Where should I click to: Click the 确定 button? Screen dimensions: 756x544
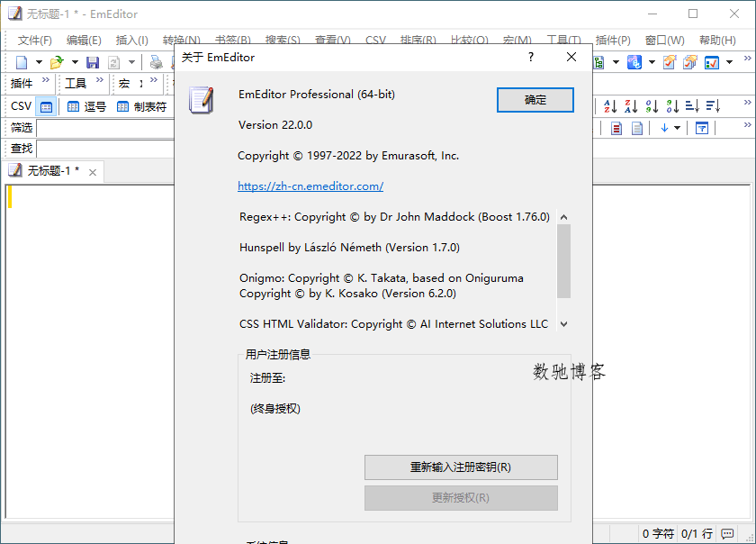pos(535,100)
